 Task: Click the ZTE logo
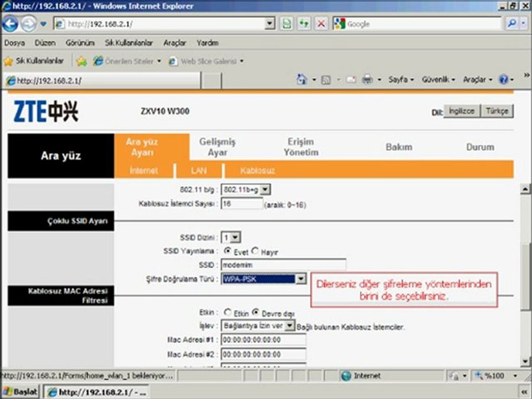(x=46, y=111)
